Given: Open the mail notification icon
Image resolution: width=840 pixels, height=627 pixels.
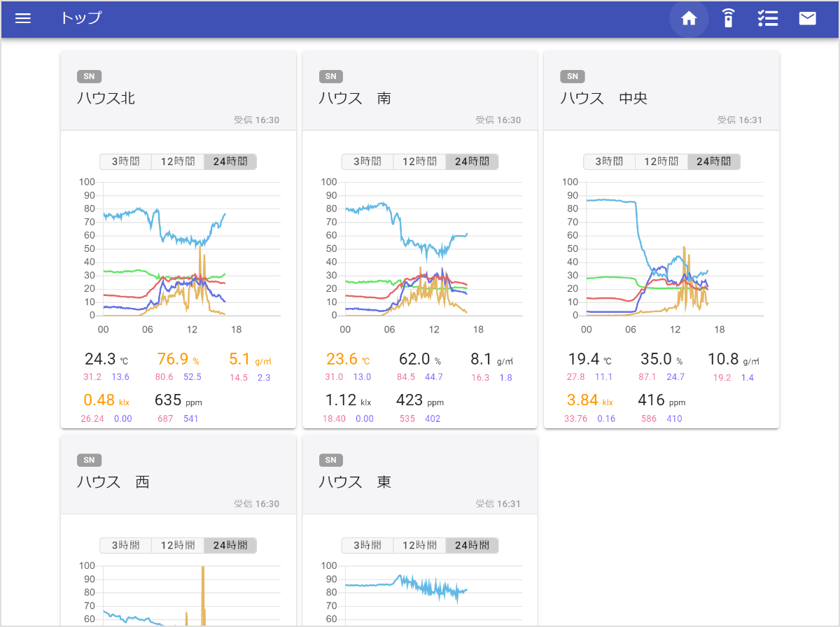Looking at the screenshot, I should pyautogui.click(x=807, y=19).
